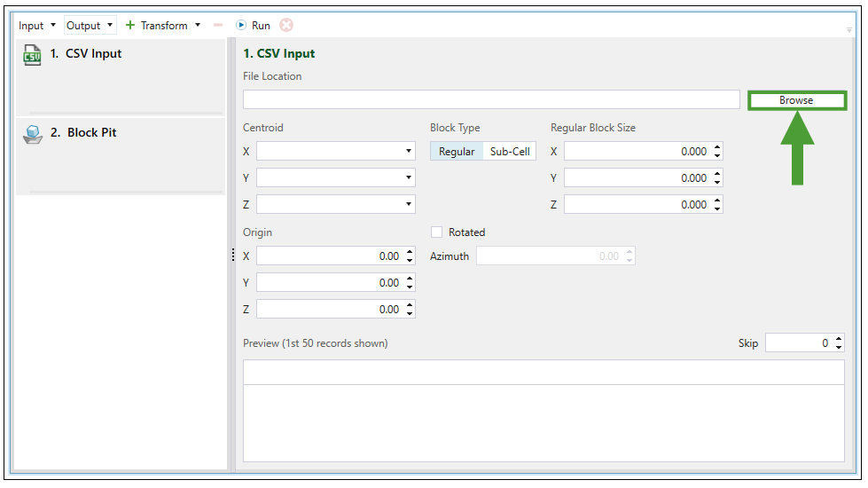The width and height of the screenshot is (868, 488).
Task: Open the Input menu
Action: click(37, 26)
